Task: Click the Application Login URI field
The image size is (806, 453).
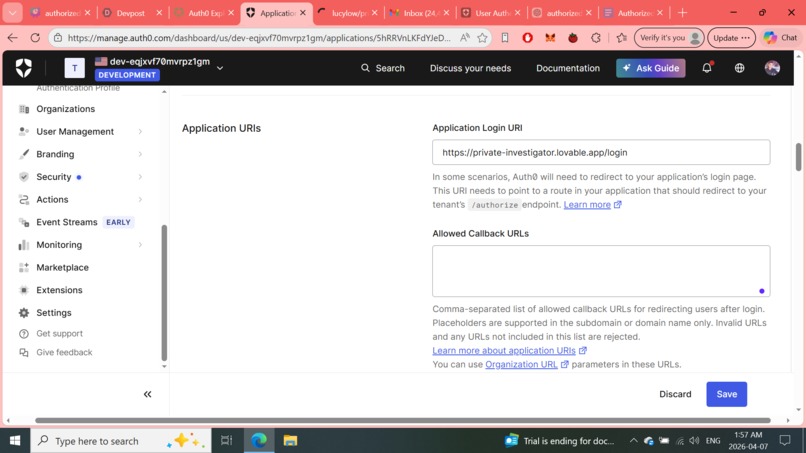Action: tap(601, 152)
